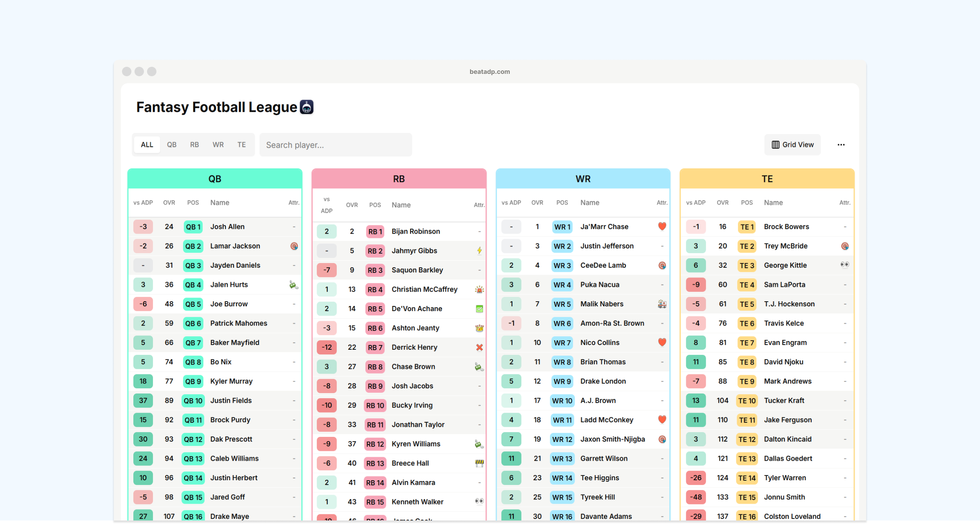Viewport: 980px width, 524px height.
Task: Select player name Tyreek Hill
Action: pyautogui.click(x=598, y=497)
